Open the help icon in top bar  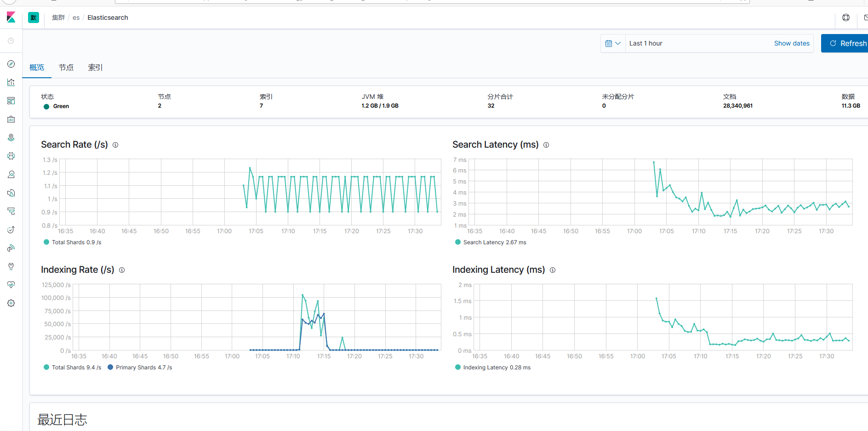tap(846, 17)
